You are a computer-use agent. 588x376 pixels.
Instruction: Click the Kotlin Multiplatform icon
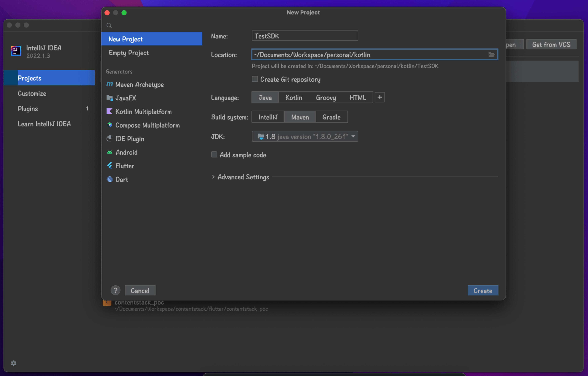tap(109, 111)
